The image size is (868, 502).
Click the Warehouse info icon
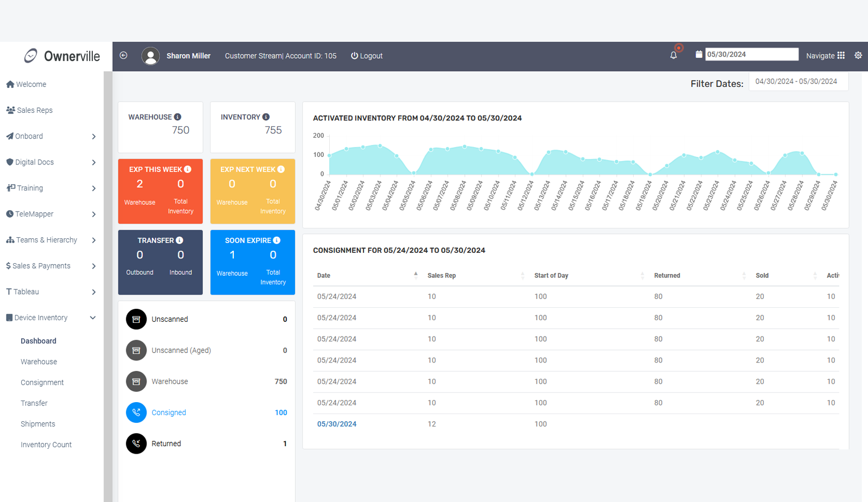click(177, 117)
